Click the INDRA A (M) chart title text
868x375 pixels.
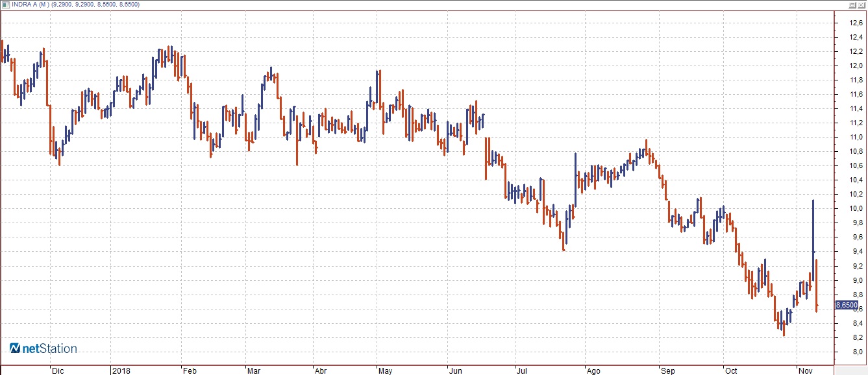[x=31, y=5]
